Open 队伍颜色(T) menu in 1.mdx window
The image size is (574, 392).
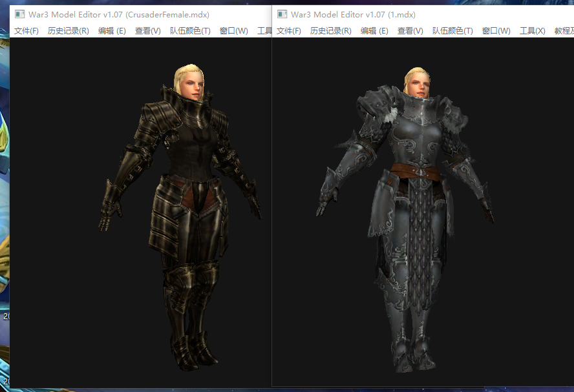(452, 31)
